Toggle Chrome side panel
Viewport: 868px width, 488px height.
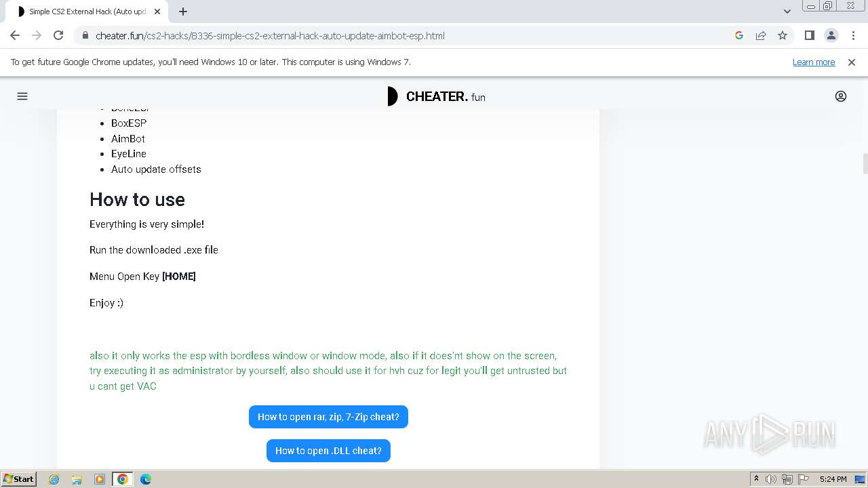[810, 35]
